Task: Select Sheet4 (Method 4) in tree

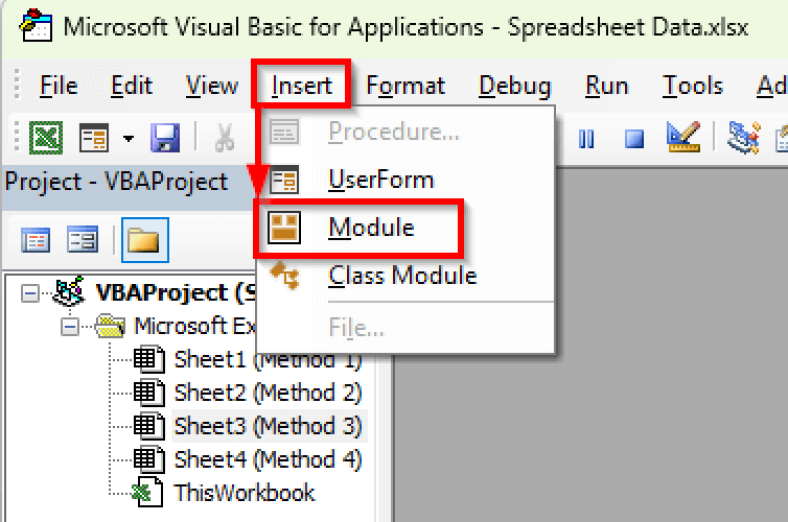Action: (x=268, y=460)
